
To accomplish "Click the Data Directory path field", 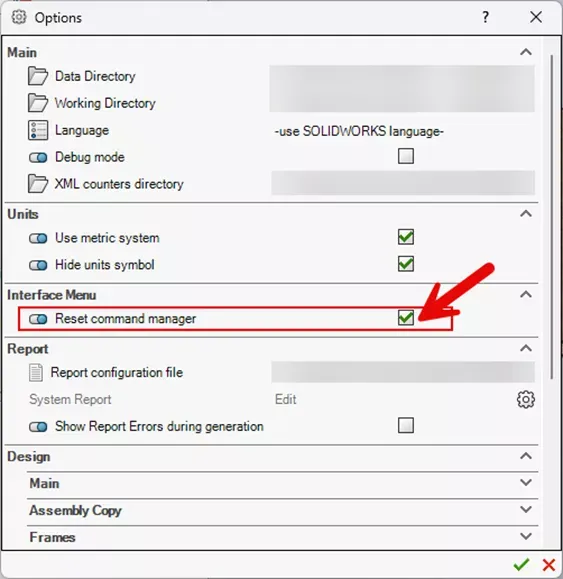I will (x=402, y=76).
